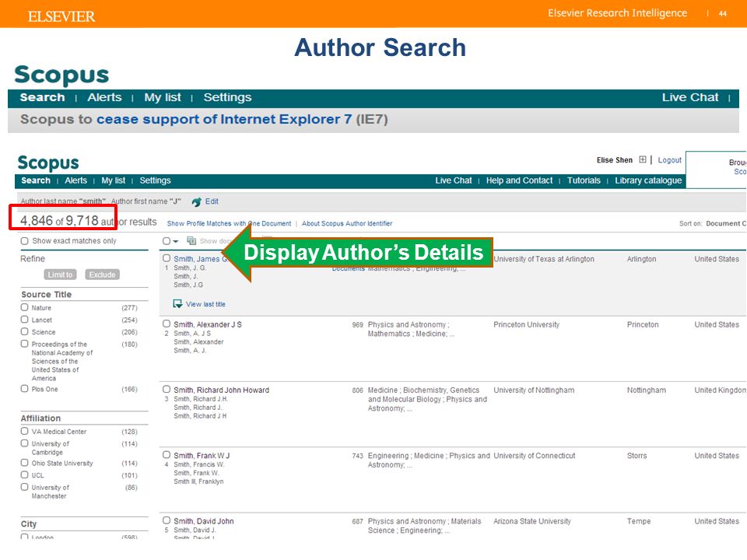The height and width of the screenshot is (560, 747).
Task: Select the Smith, Alexander J S row checkbox
Action: (x=167, y=324)
